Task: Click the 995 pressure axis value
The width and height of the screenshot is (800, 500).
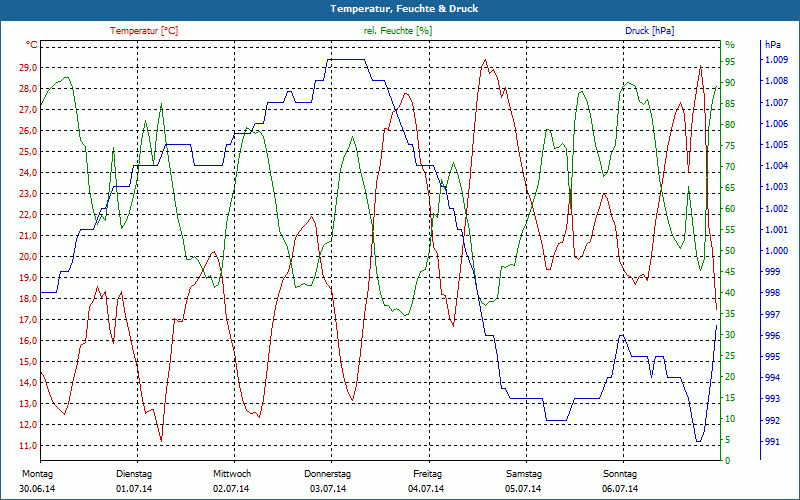Action: tap(773, 357)
